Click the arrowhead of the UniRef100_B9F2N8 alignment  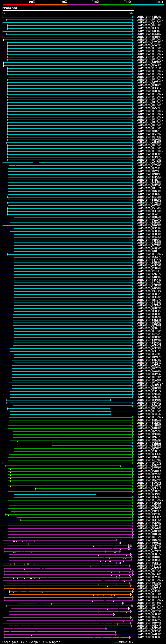coord(133,62)
